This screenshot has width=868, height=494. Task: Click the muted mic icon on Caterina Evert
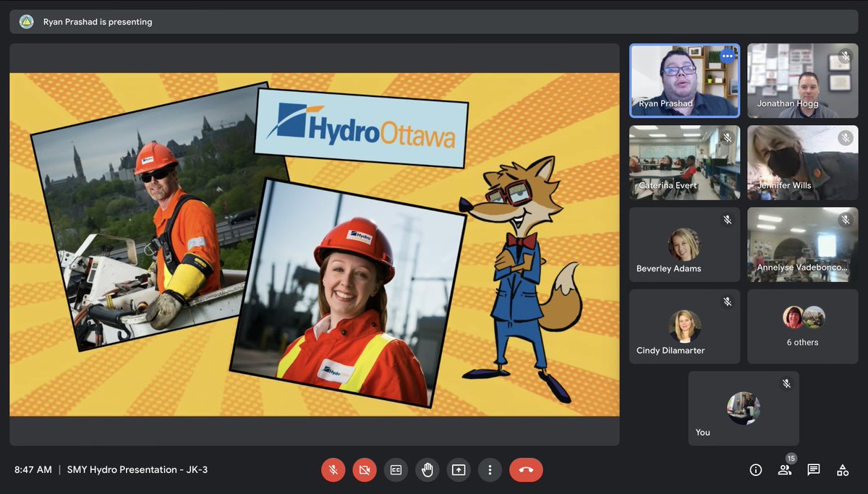(727, 138)
